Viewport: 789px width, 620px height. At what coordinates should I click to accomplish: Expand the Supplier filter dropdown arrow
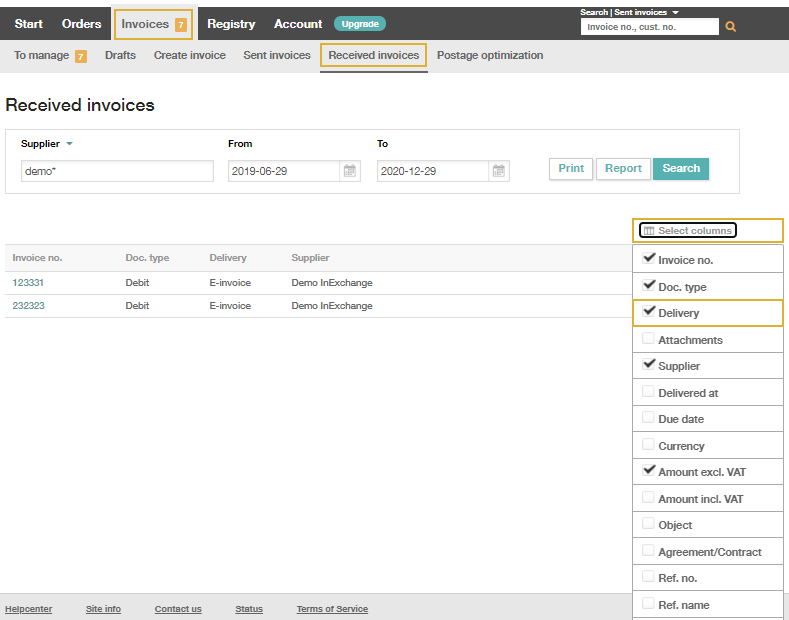click(69, 144)
